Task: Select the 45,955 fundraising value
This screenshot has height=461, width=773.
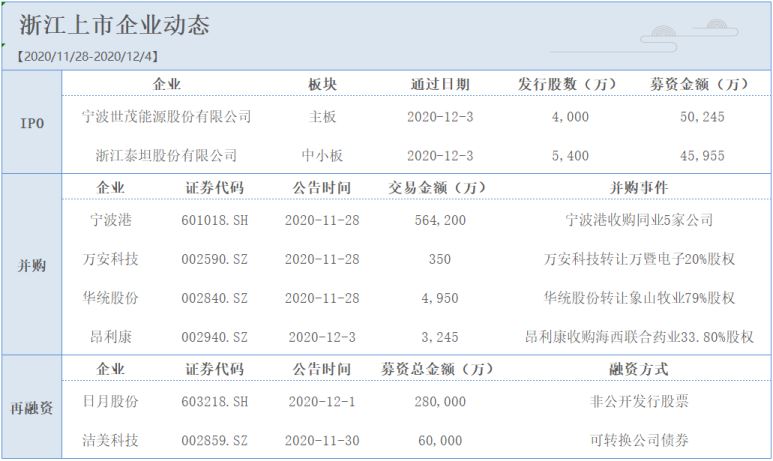Action: coord(703,156)
